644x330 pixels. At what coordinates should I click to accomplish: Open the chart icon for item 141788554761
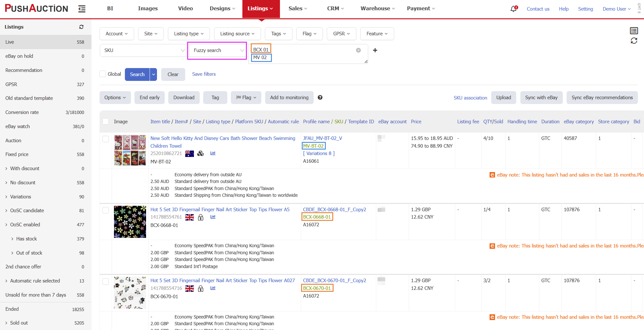[213, 217]
